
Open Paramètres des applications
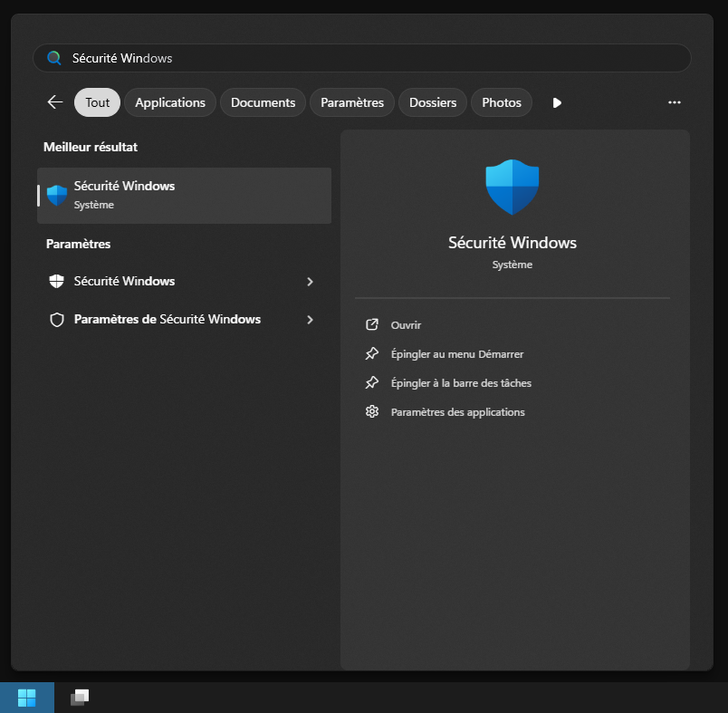click(x=458, y=412)
